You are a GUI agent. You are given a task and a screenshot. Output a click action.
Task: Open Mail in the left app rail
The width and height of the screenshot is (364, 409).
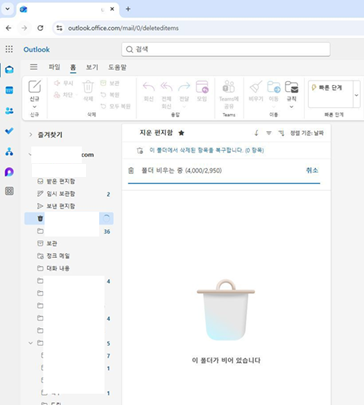coord(9,70)
